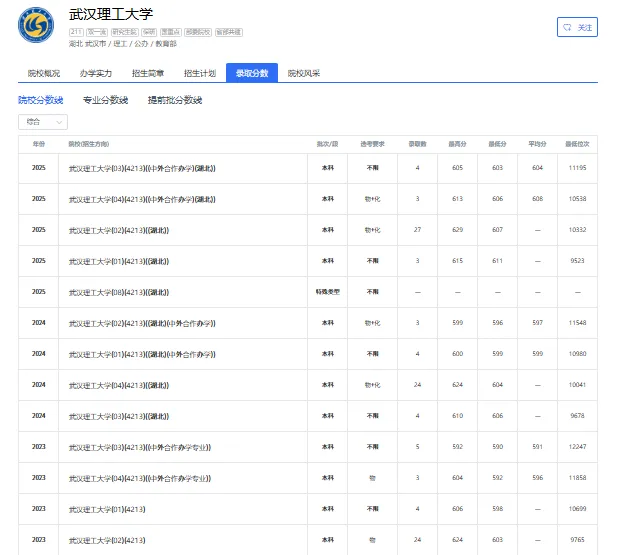Click the lowest rank value 11195
The image size is (630, 555).
coord(577,168)
